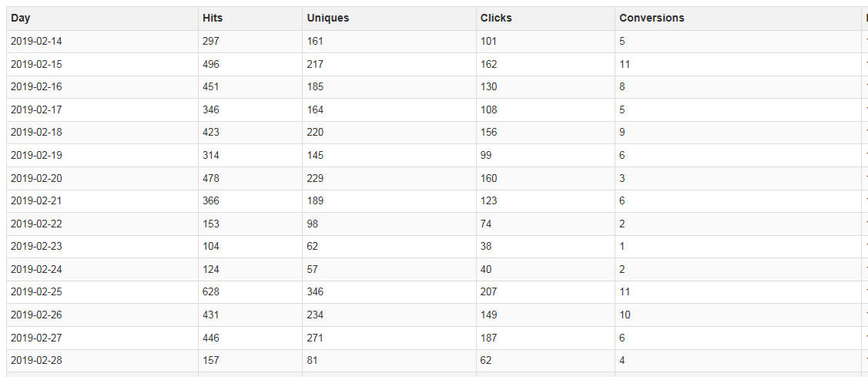Select the 2019-02-14 date cell
The image size is (868, 377).
pyautogui.click(x=36, y=42)
